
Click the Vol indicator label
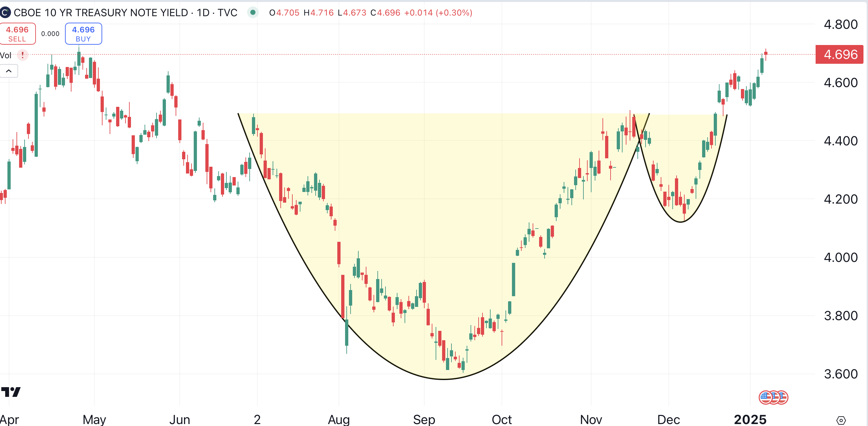6,55
